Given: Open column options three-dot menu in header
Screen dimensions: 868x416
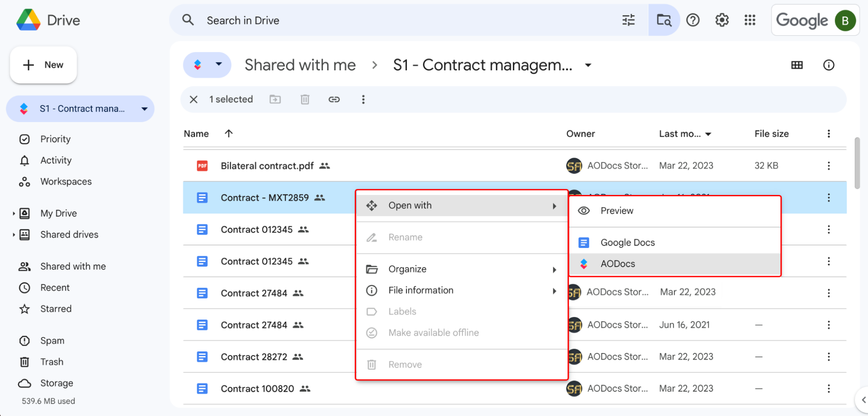Looking at the screenshot, I should point(828,134).
